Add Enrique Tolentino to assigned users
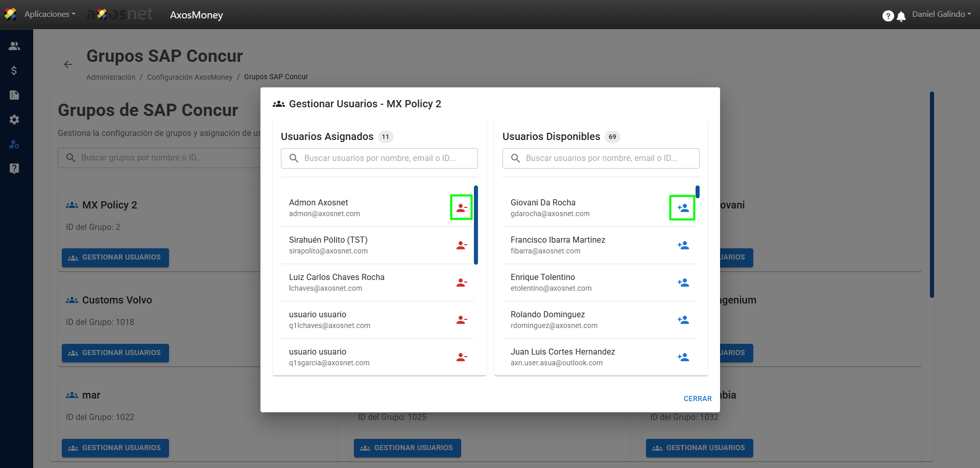Viewport: 980px width, 468px height. (x=683, y=283)
